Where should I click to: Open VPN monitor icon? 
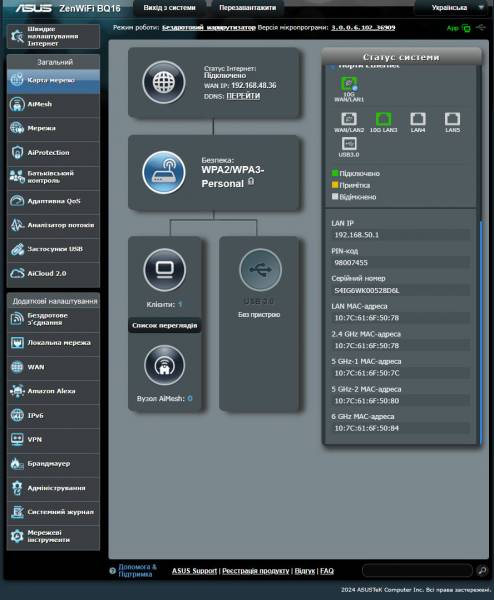(17, 439)
